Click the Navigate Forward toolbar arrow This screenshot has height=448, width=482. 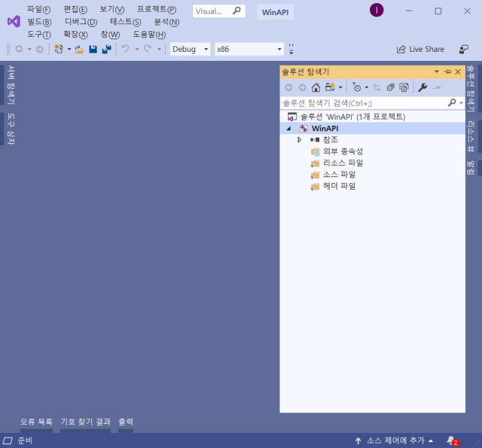40,49
